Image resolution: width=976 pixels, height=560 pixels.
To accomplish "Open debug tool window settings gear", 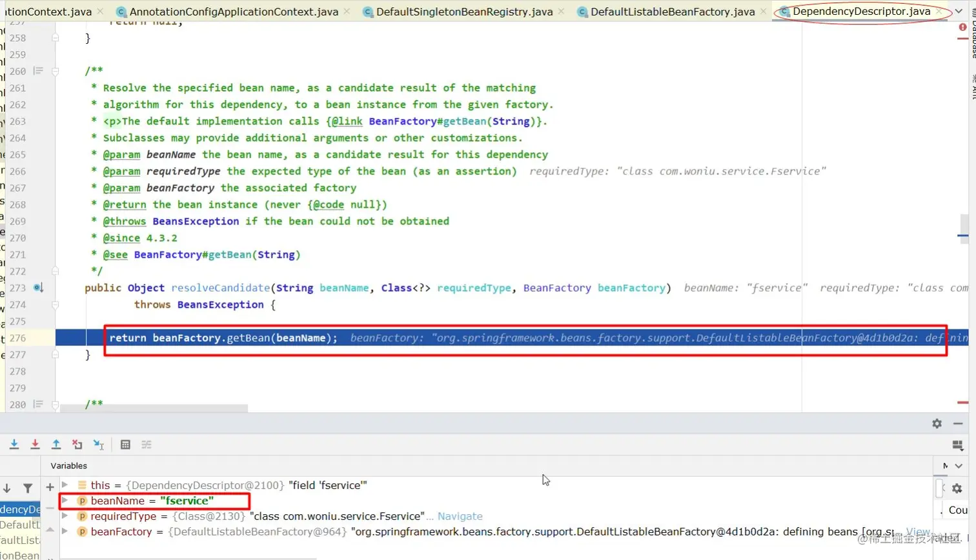I will click(x=937, y=423).
